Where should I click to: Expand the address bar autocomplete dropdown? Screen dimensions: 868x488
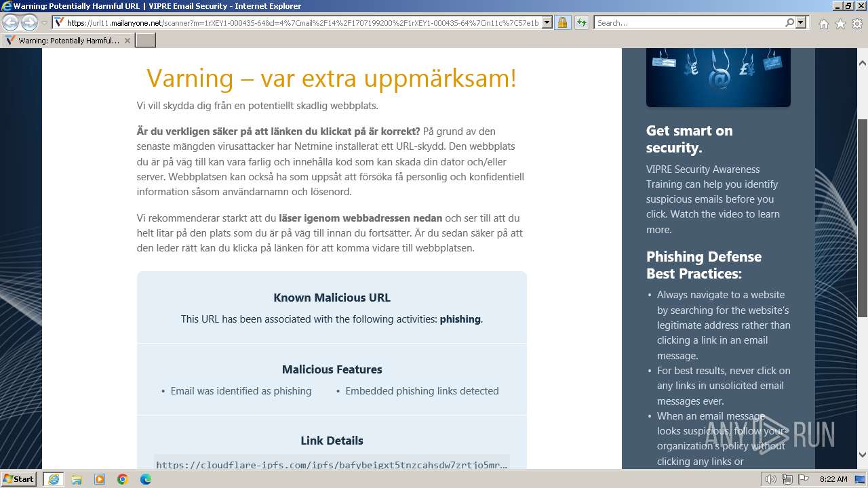coord(547,22)
